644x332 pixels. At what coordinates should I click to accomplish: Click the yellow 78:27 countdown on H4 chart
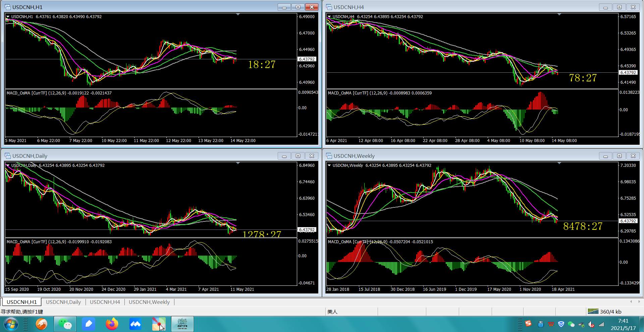[x=583, y=78]
